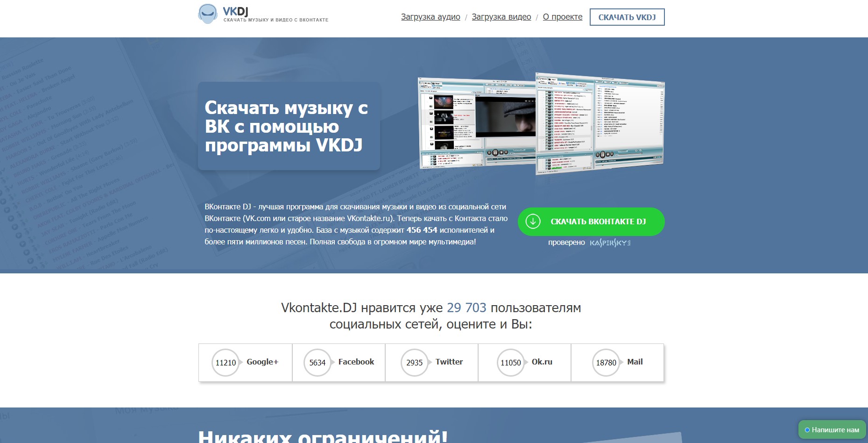Share via the Facebook button
Viewport: 868px width, 443px height.
356,362
